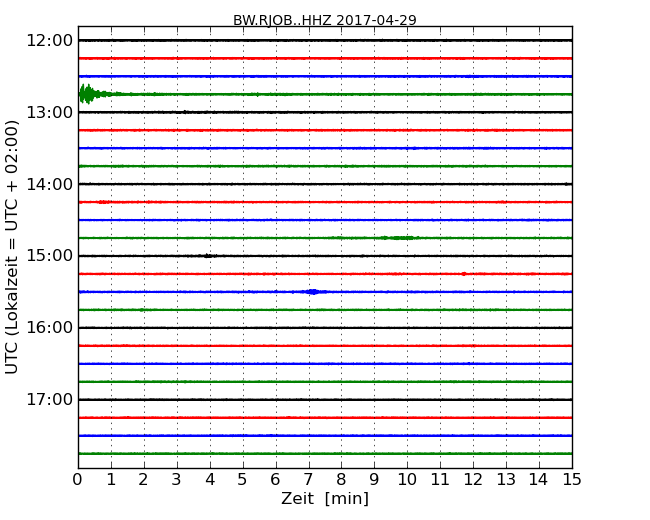Screen dimensions: 650x520
Task: Click the black blip near minute 4 on 15:00 trace
Action: coord(209,256)
